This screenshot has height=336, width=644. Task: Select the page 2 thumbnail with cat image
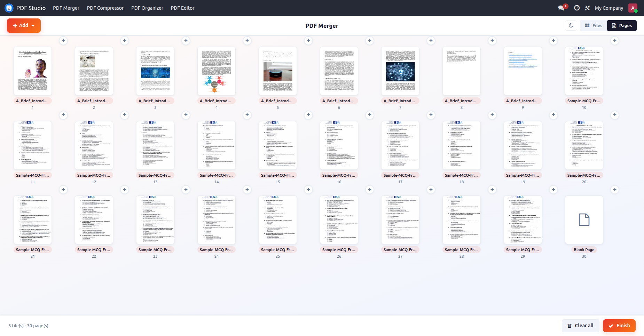(94, 71)
